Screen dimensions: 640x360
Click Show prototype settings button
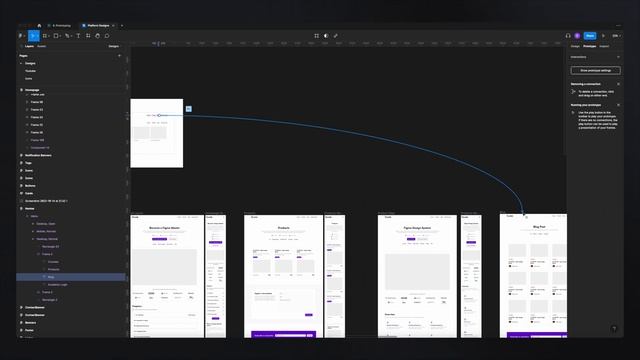click(x=596, y=71)
